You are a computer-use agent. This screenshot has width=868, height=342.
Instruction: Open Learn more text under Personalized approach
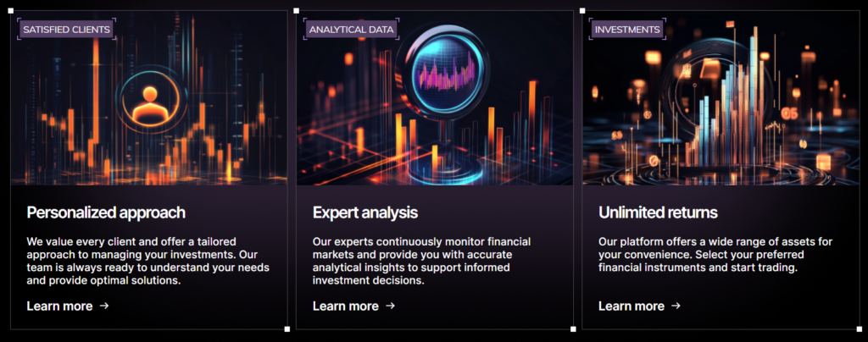click(59, 306)
